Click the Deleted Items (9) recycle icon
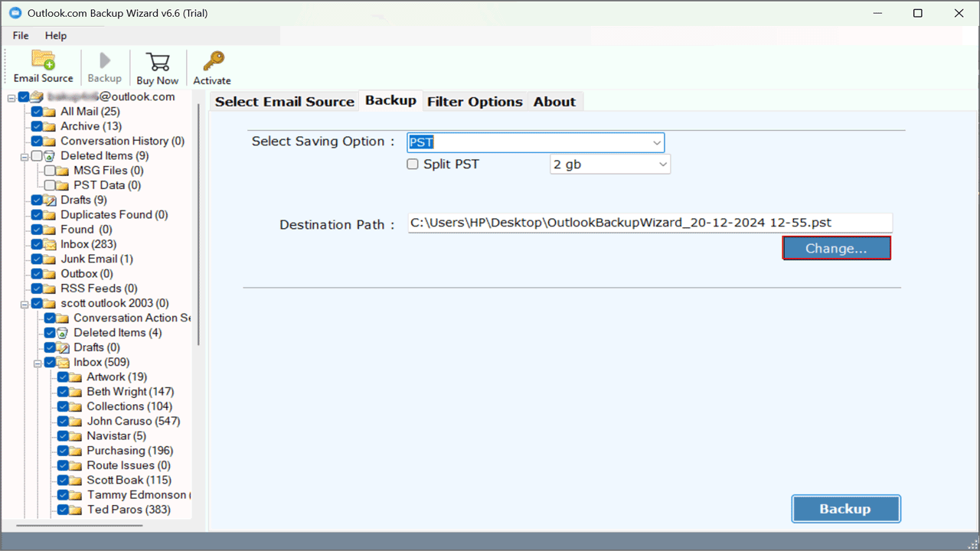This screenshot has width=980, height=551. 50,156
